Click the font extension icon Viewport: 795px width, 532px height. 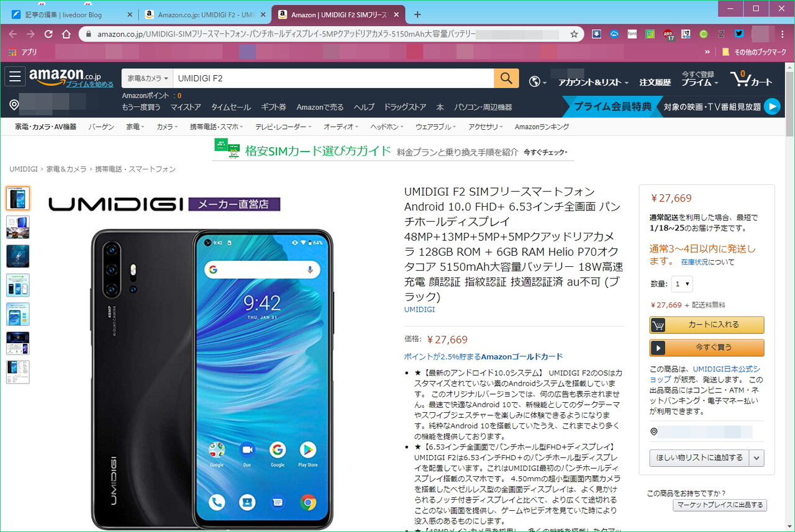click(632, 34)
